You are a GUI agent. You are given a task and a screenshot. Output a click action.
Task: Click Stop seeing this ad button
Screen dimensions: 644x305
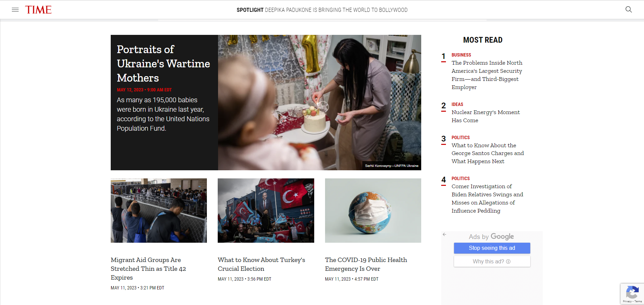(x=492, y=248)
